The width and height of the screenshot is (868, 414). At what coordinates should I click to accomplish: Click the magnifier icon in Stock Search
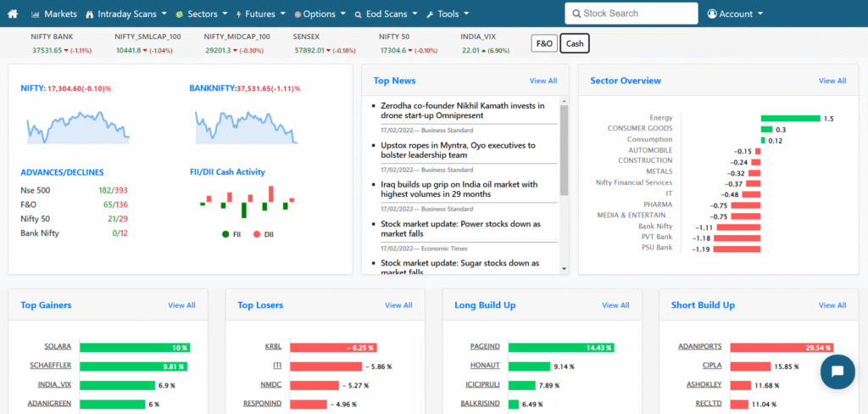[x=577, y=14]
